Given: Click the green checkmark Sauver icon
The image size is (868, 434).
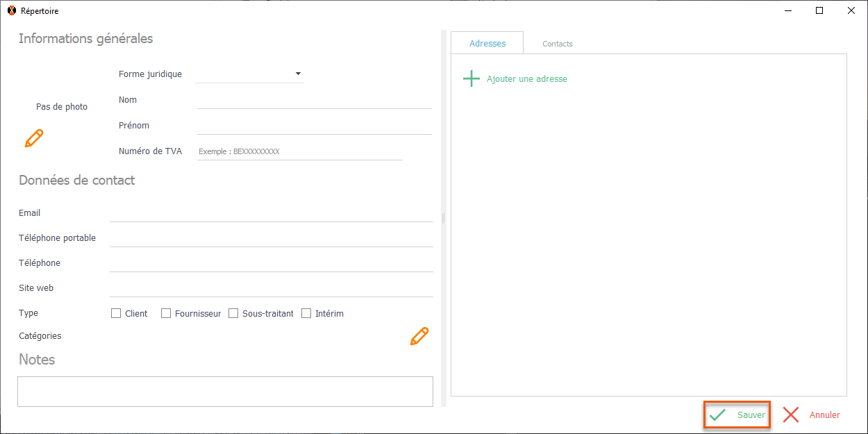Looking at the screenshot, I should (x=717, y=415).
